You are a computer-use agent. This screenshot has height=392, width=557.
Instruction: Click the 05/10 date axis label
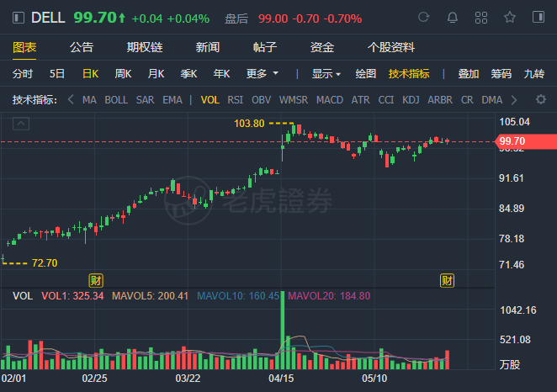point(374,379)
